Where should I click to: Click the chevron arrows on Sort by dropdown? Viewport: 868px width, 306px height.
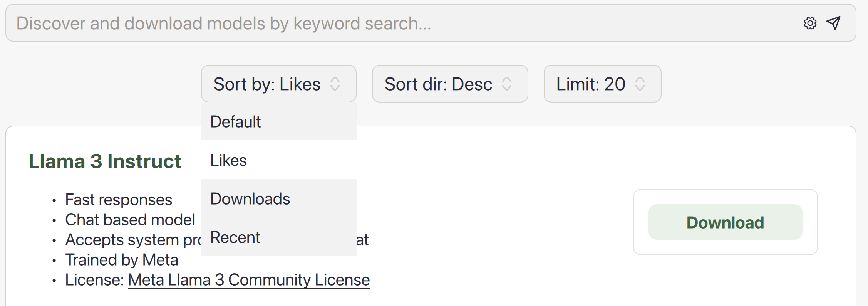(335, 84)
